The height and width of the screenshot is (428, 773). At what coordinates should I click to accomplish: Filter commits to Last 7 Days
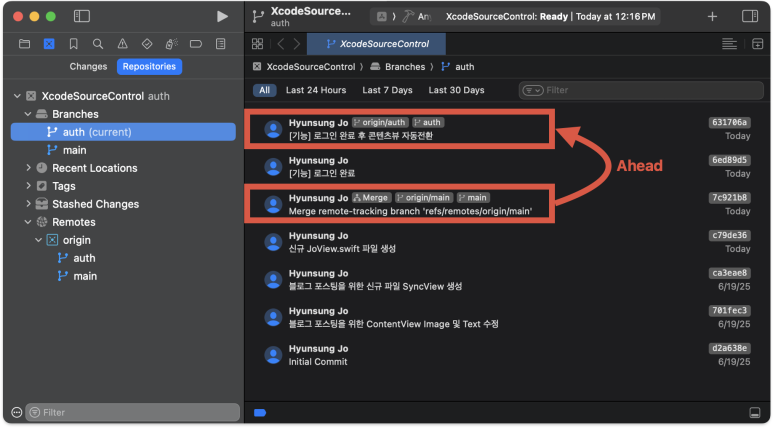[387, 90]
